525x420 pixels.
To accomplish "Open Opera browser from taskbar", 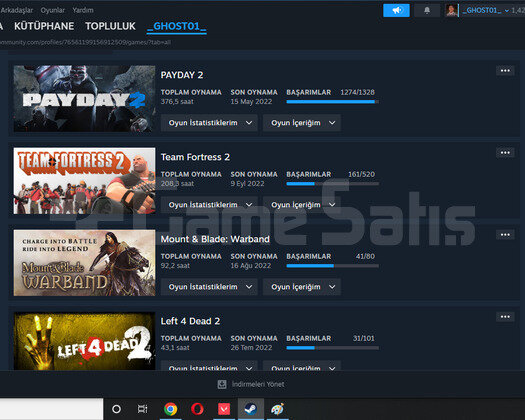I will [197, 409].
